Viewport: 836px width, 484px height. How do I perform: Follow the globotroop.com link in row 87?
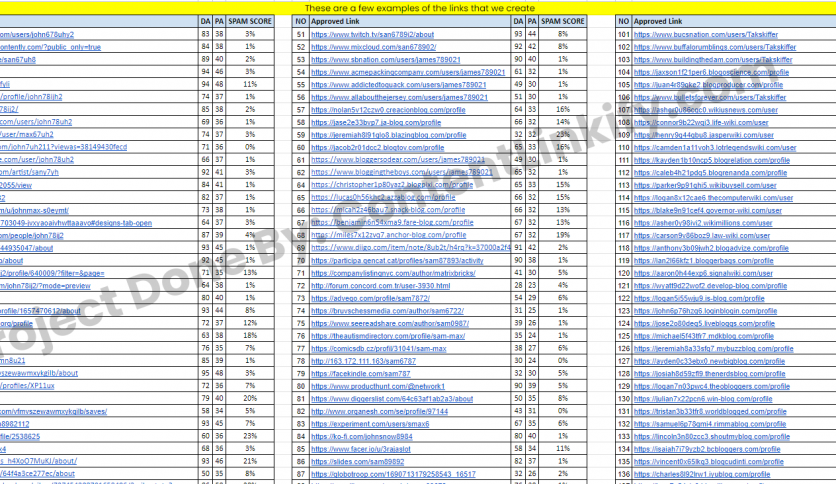click(x=393, y=474)
